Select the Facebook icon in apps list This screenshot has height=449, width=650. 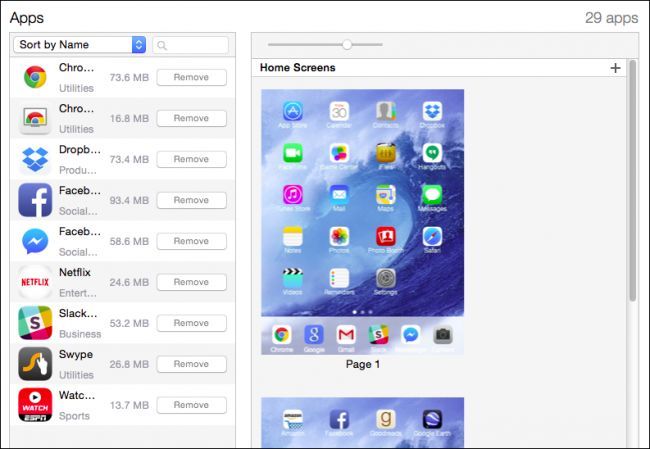tap(35, 200)
